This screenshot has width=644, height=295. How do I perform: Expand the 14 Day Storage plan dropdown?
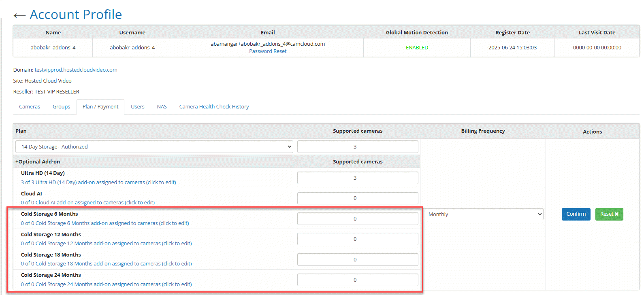[154, 147]
